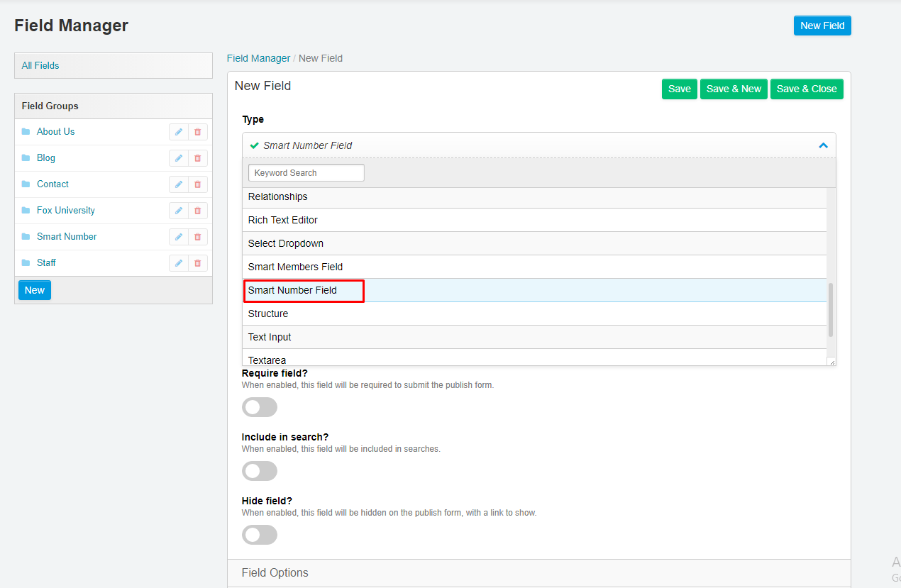This screenshot has height=588, width=901.
Task: Click edit pencil icon for Contact group
Action: [179, 184]
